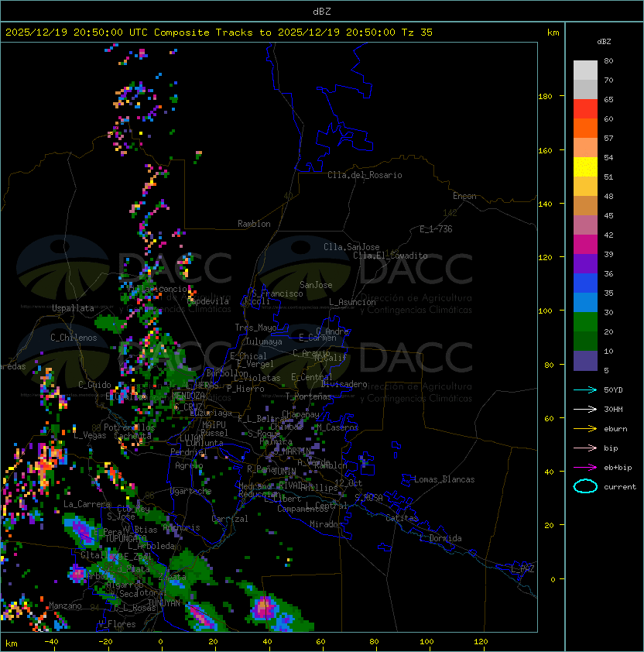
Task: Click the magenta eb+bip arrow in legend
Action: [585, 468]
